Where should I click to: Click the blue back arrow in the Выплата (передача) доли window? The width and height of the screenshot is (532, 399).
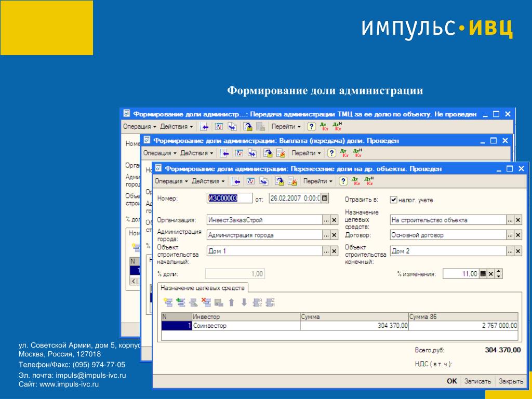pyautogui.click(x=224, y=153)
